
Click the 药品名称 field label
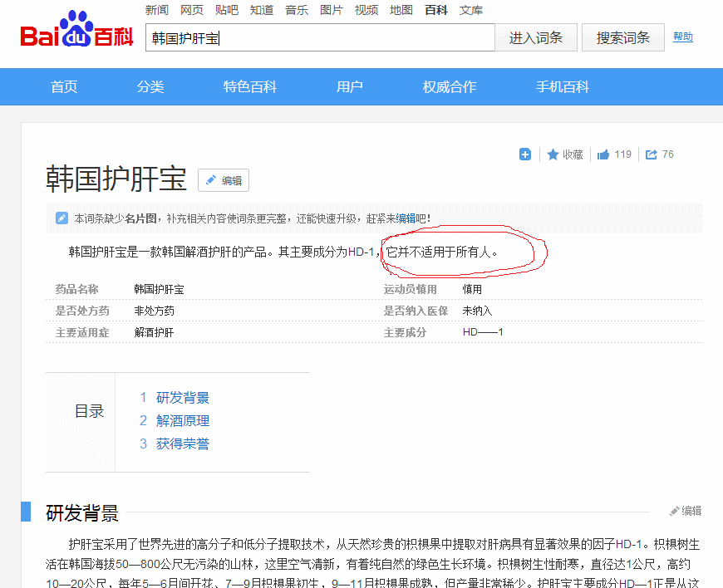pyautogui.click(x=77, y=289)
